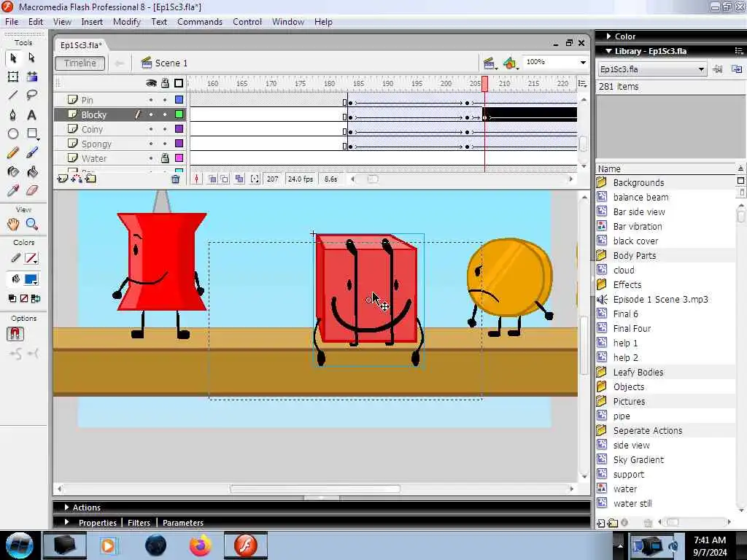Select the Pencil tool
The height and width of the screenshot is (560, 747).
pyautogui.click(x=13, y=153)
